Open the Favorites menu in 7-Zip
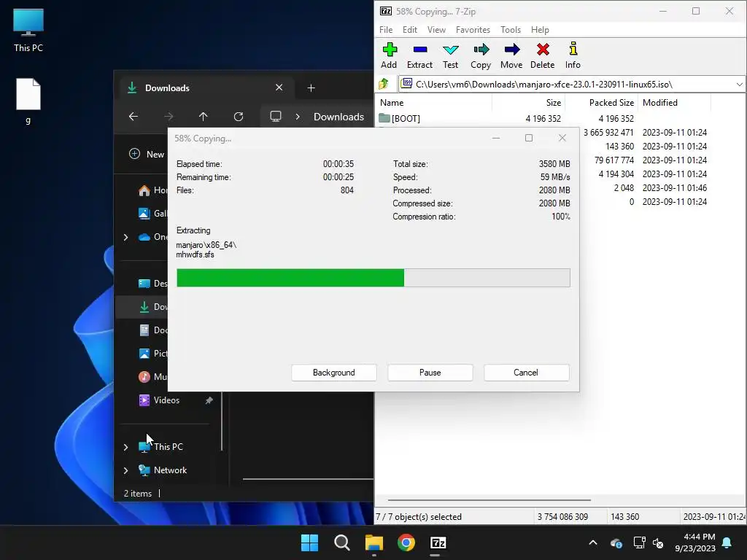The width and height of the screenshot is (747, 560). point(473,29)
